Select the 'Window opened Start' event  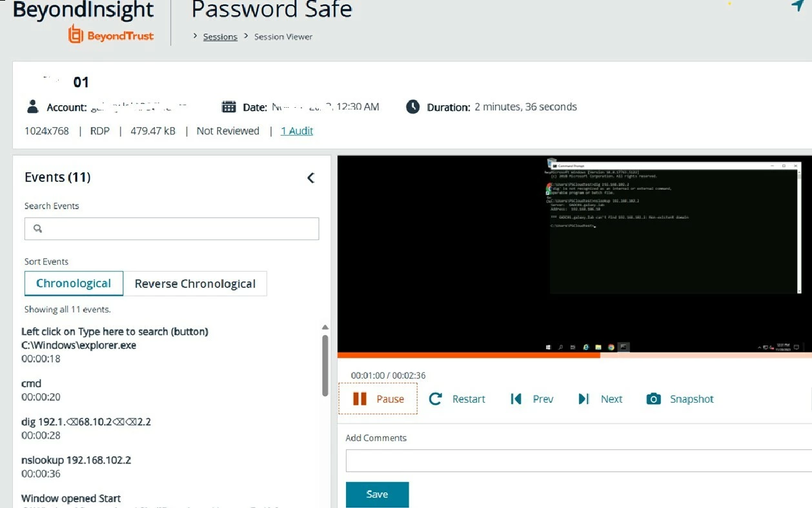[x=71, y=498]
